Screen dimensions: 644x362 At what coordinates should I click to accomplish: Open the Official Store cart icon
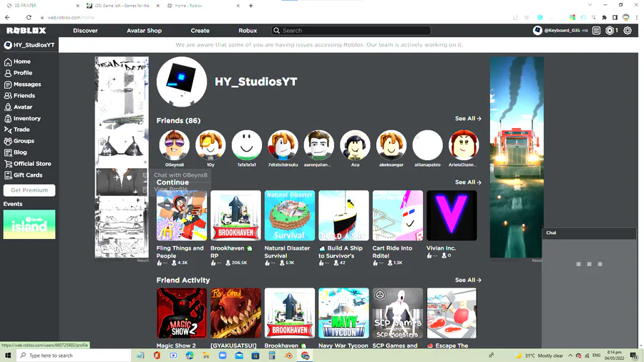click(8, 164)
